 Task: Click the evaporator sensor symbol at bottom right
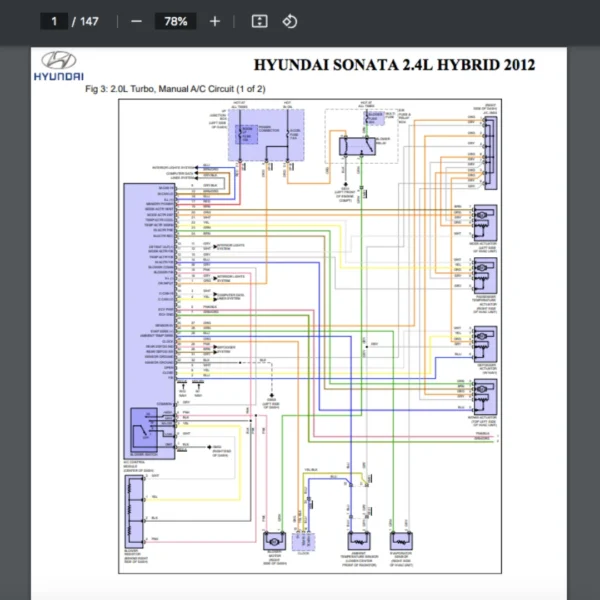[402, 541]
